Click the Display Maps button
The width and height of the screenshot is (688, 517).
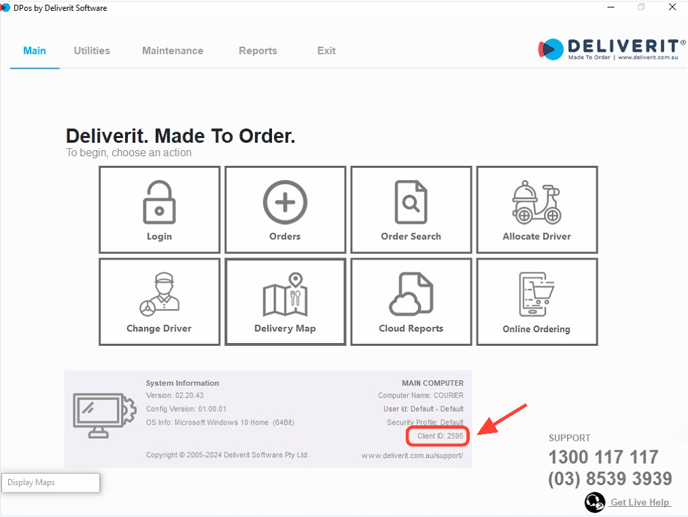[50, 482]
